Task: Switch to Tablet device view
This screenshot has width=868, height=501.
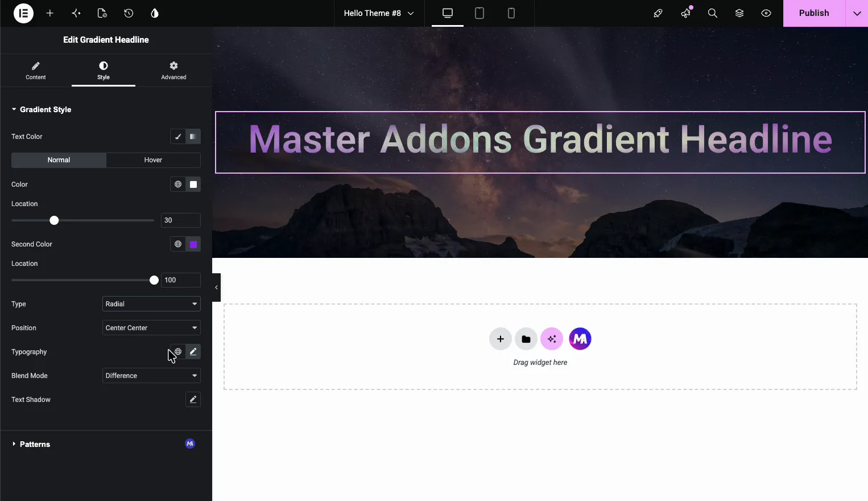Action: (480, 13)
